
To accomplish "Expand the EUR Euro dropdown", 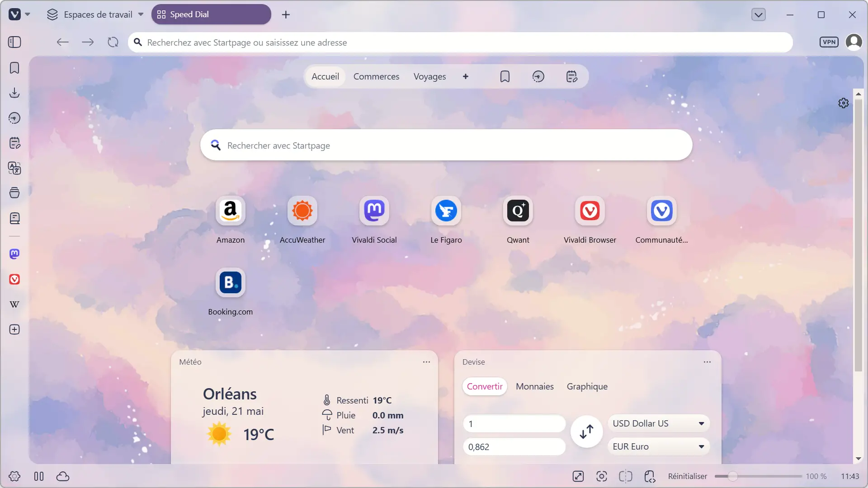I will point(659,446).
